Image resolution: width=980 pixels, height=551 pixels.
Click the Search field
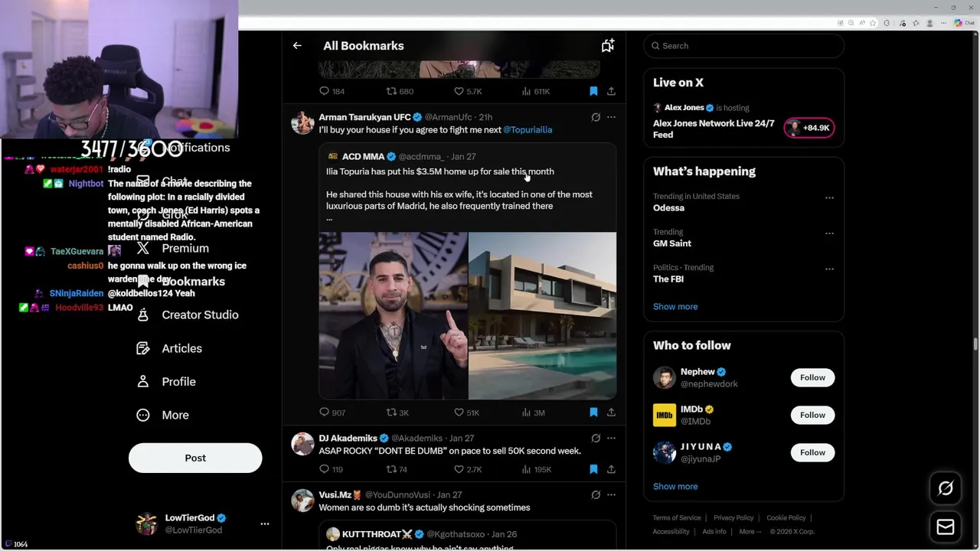point(743,46)
